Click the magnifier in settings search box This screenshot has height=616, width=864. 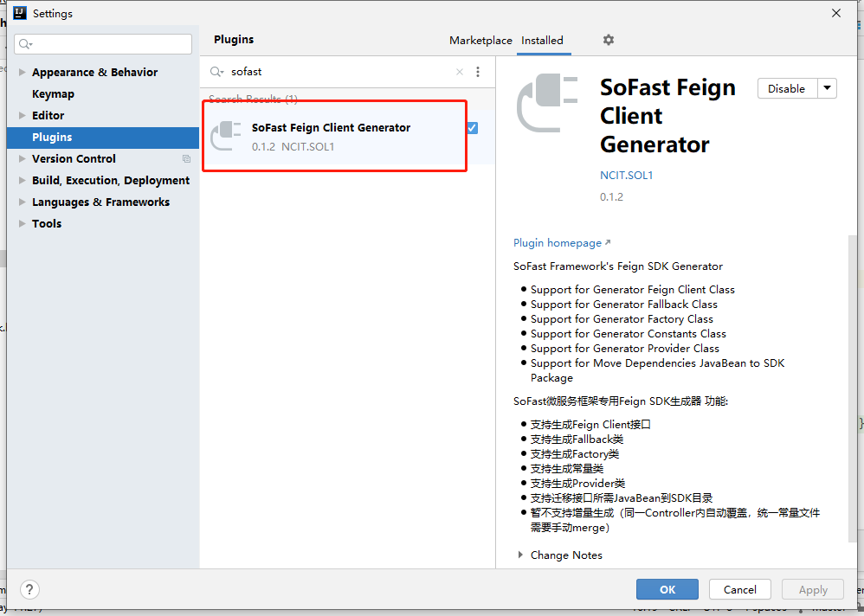(25, 44)
